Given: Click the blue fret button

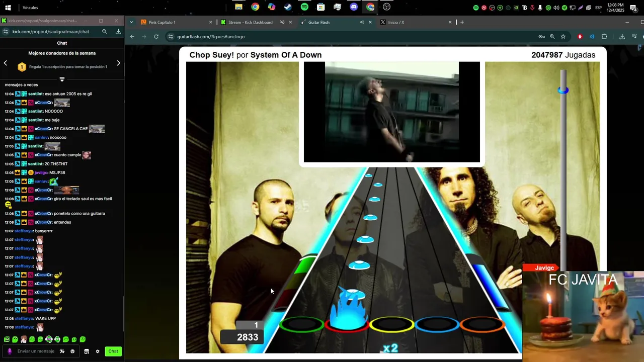Looking at the screenshot, I should [x=437, y=325].
